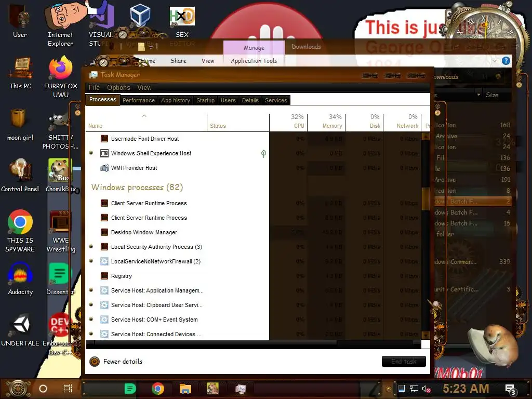Open the WWE Wrestling desktop icon
The width and height of the screenshot is (532, 399).
tap(60, 231)
